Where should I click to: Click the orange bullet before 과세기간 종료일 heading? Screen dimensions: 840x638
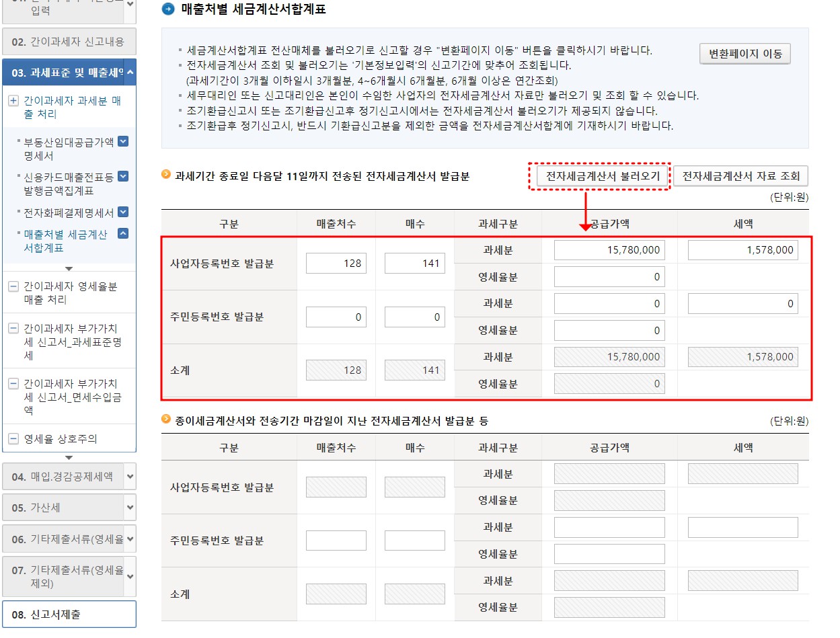coord(163,173)
